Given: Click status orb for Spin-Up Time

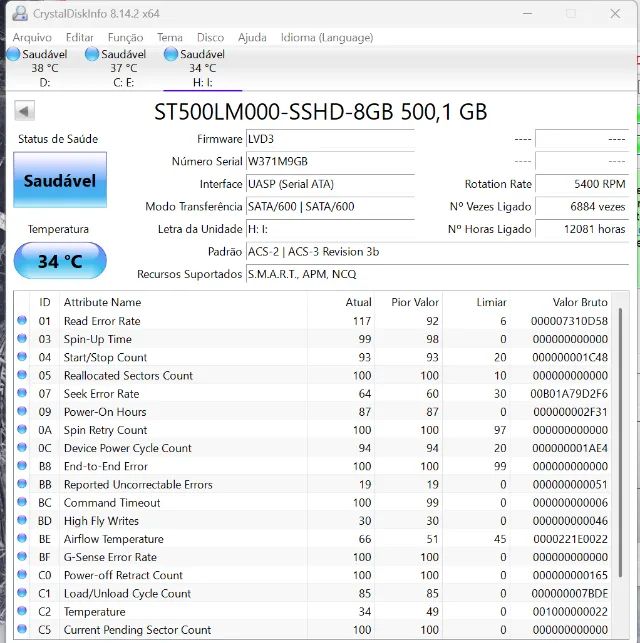Looking at the screenshot, I should pos(22,338).
